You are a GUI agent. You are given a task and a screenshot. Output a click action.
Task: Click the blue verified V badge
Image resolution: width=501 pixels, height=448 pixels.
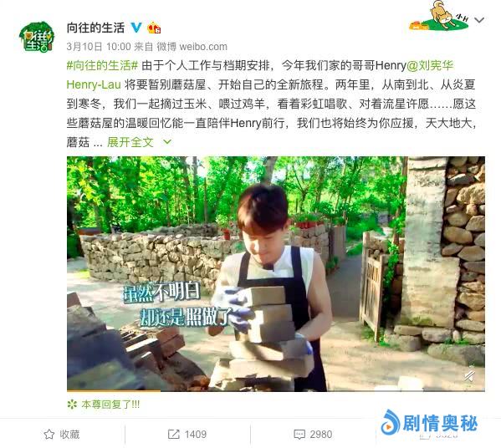[136, 28]
